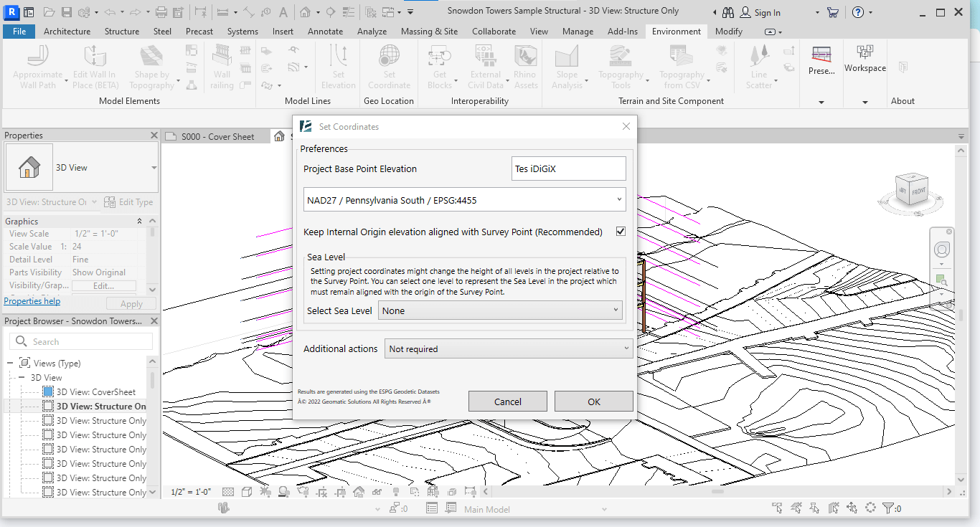Switch to the Architecture ribbon tab
The height and width of the screenshot is (527, 980).
coord(67,32)
